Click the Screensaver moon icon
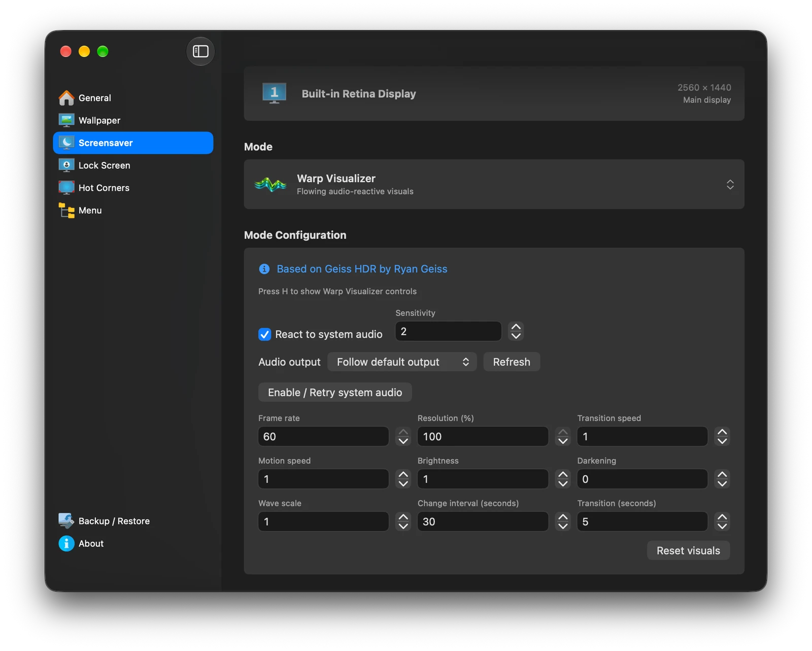Image resolution: width=812 pixels, height=651 pixels. pos(66,143)
